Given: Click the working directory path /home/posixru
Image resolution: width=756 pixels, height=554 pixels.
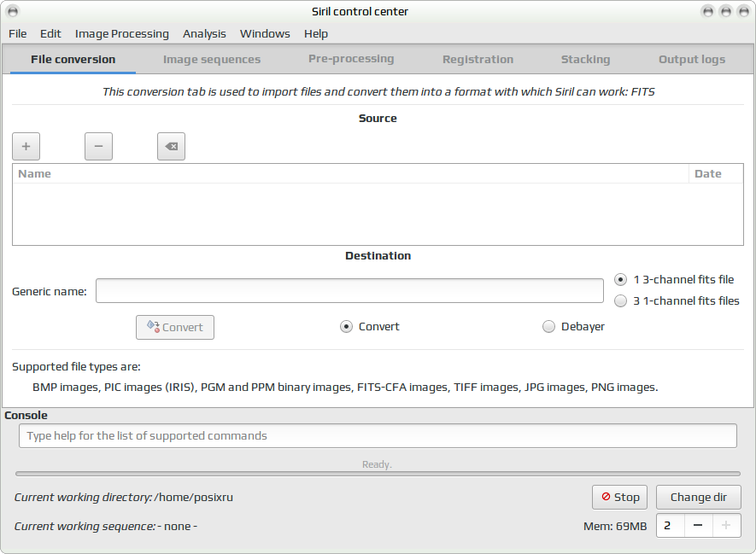Looking at the screenshot, I should [x=193, y=497].
